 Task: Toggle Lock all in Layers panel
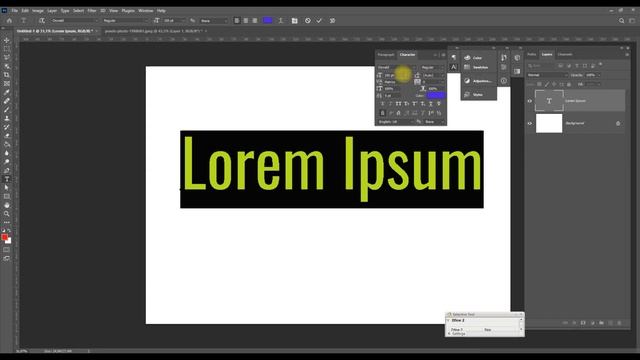point(569,84)
